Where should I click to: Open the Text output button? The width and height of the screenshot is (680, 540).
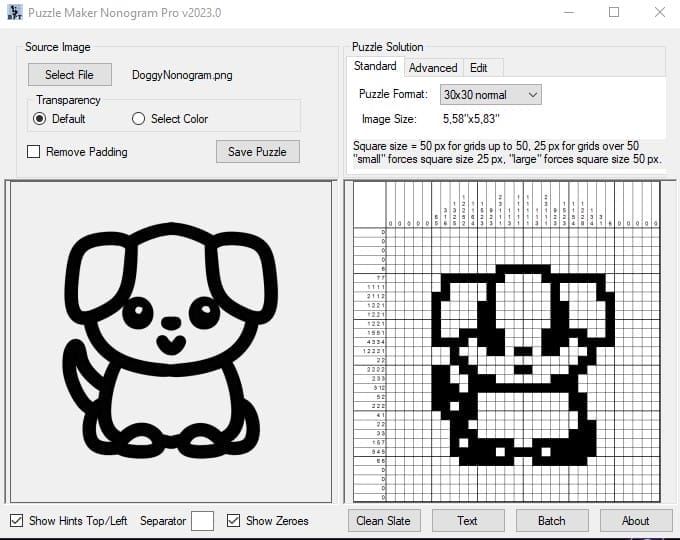[x=467, y=521]
